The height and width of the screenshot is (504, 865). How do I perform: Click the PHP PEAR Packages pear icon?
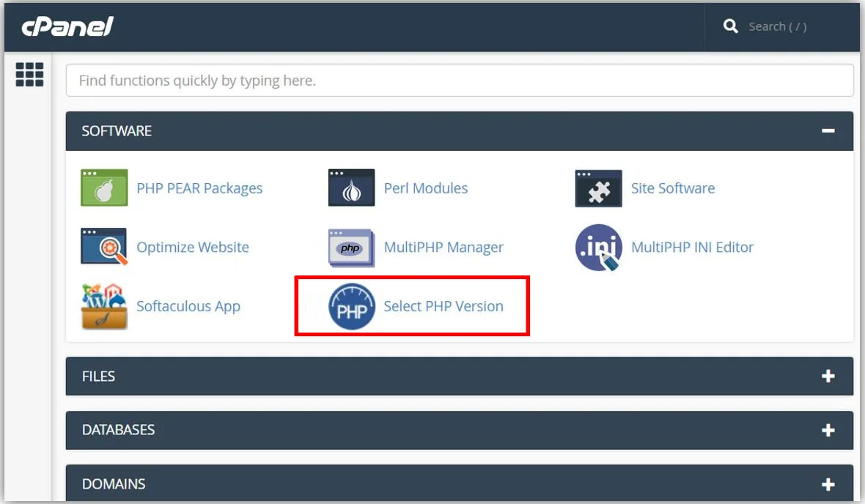pyautogui.click(x=103, y=188)
